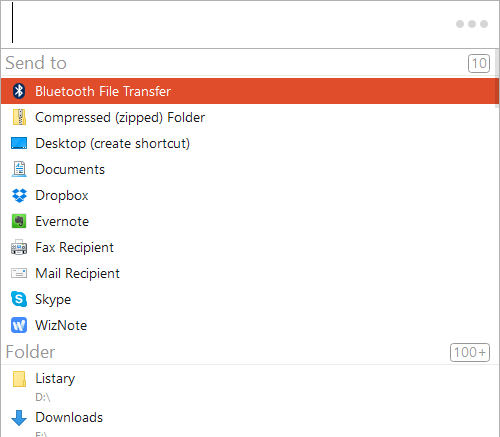Click the Bluetooth icon in the highlighted row

click(x=19, y=91)
